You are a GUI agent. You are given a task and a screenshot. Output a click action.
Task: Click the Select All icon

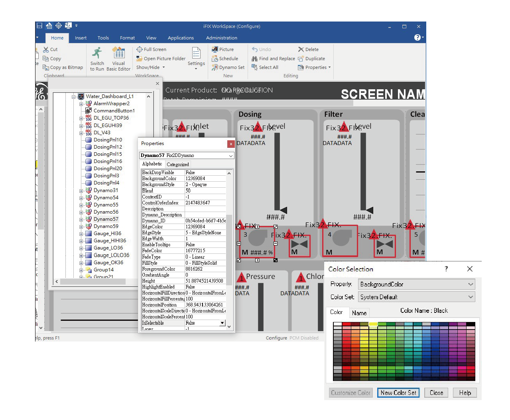[254, 67]
